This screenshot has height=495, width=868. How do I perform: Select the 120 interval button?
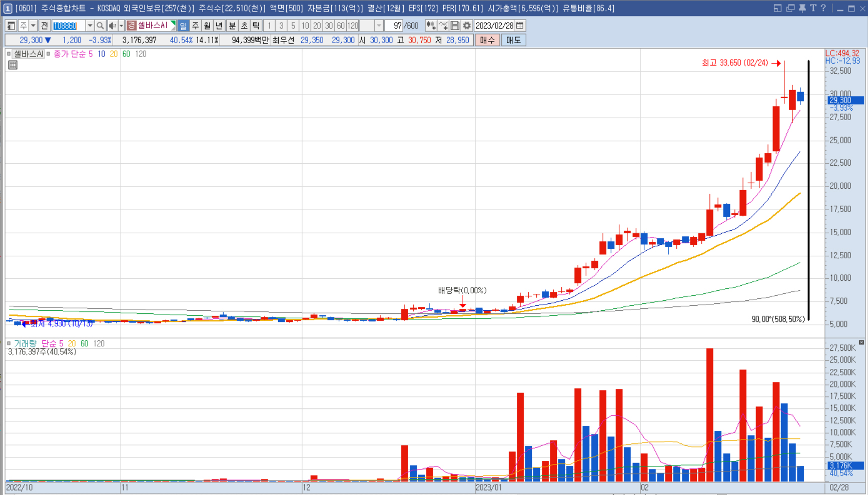coord(353,26)
